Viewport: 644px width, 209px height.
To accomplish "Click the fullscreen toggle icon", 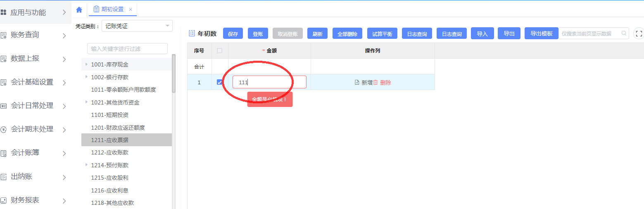I will point(639,33).
